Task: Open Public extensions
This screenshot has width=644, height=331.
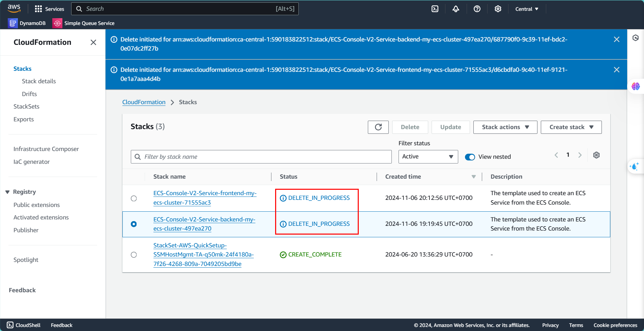Action: click(36, 205)
